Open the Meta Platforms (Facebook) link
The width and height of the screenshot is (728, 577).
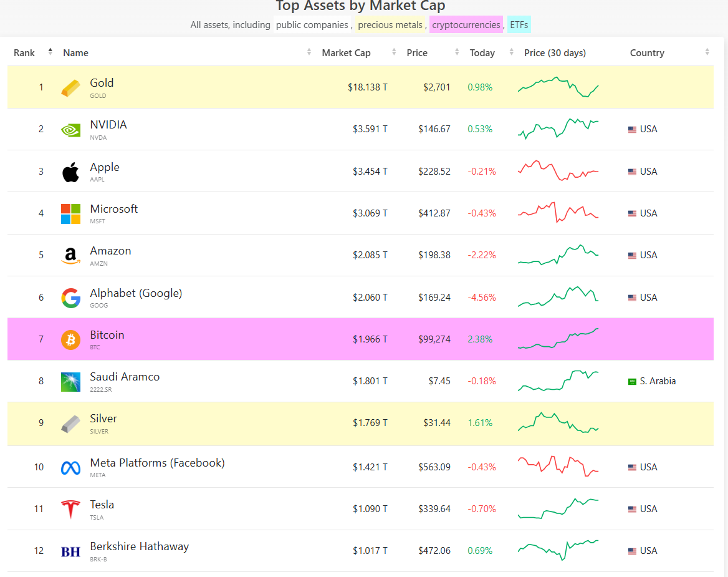tap(158, 463)
